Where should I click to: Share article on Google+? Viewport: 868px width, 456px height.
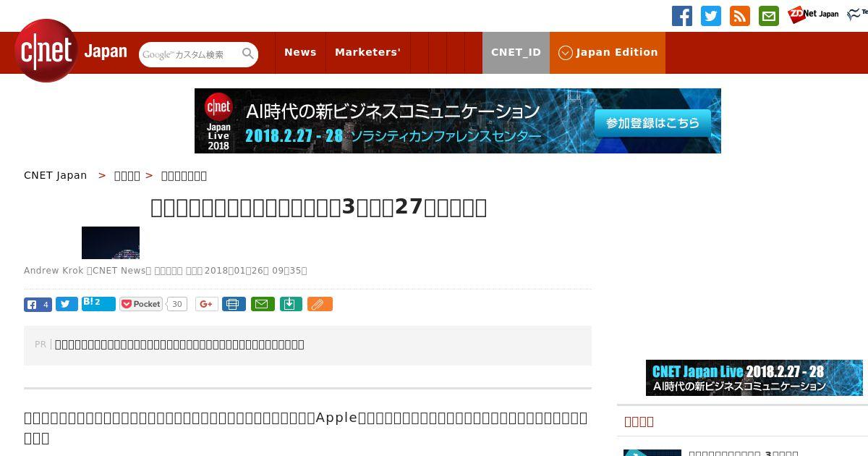[x=207, y=305]
